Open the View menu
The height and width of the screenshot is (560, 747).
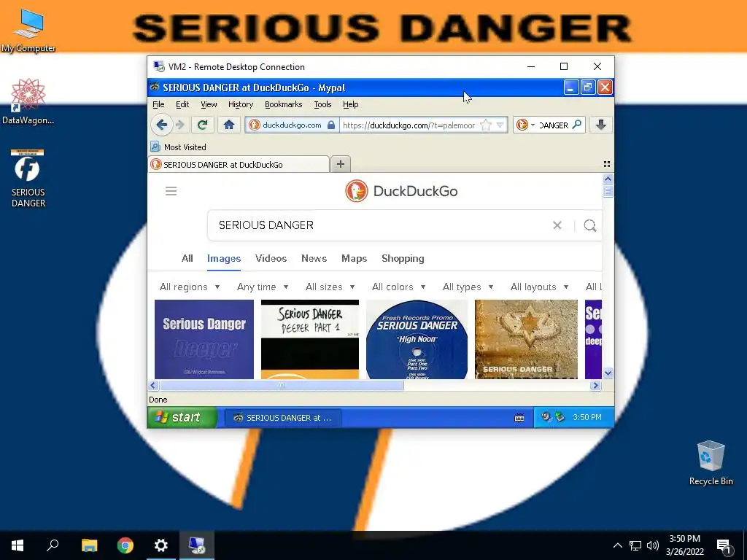(x=209, y=104)
